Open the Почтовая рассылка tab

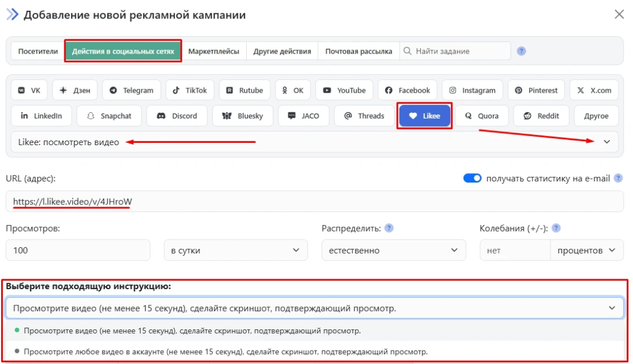[358, 51]
